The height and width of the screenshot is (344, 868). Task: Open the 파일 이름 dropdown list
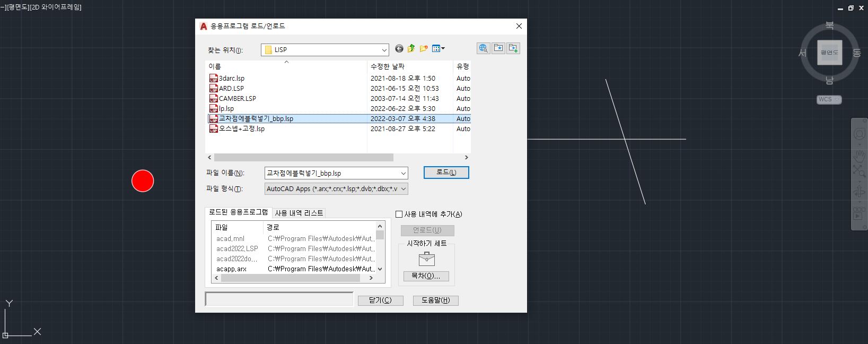(404, 174)
